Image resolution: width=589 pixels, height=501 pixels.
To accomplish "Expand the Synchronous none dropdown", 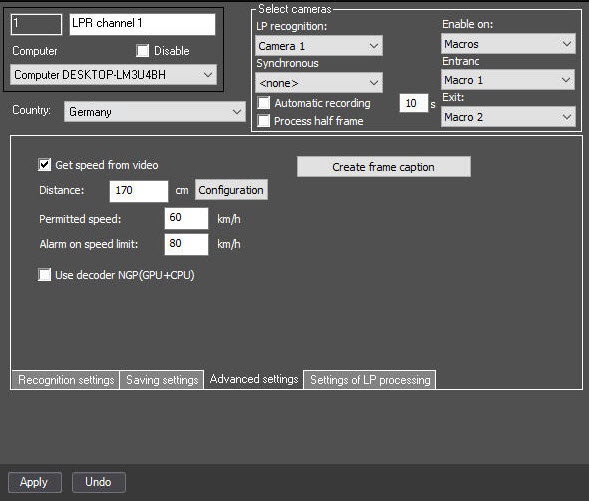I will coord(319,83).
